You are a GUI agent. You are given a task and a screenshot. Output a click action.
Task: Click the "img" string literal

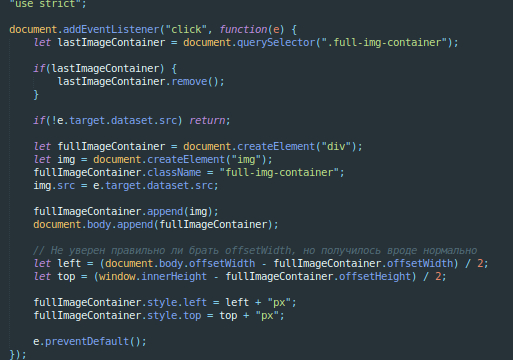(x=246, y=160)
